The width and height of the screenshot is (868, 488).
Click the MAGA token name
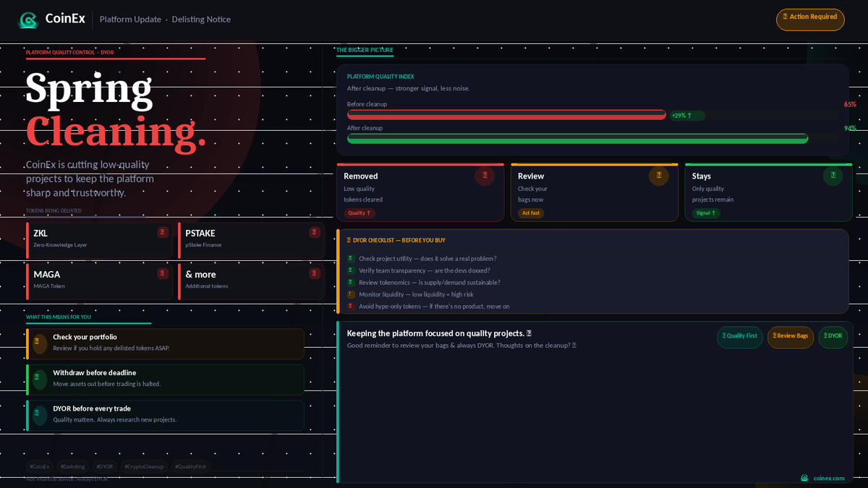pyautogui.click(x=47, y=275)
